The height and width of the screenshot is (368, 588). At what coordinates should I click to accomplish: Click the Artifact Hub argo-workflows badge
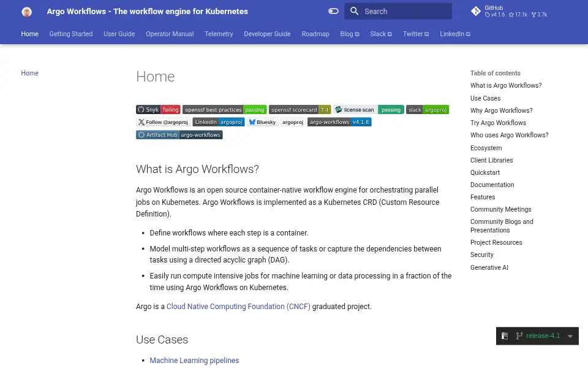pos(179,135)
